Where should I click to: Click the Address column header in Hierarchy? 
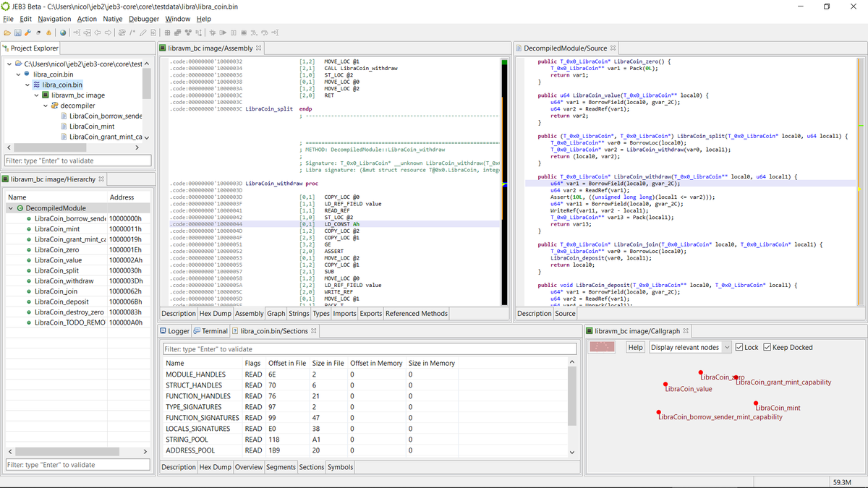click(129, 197)
